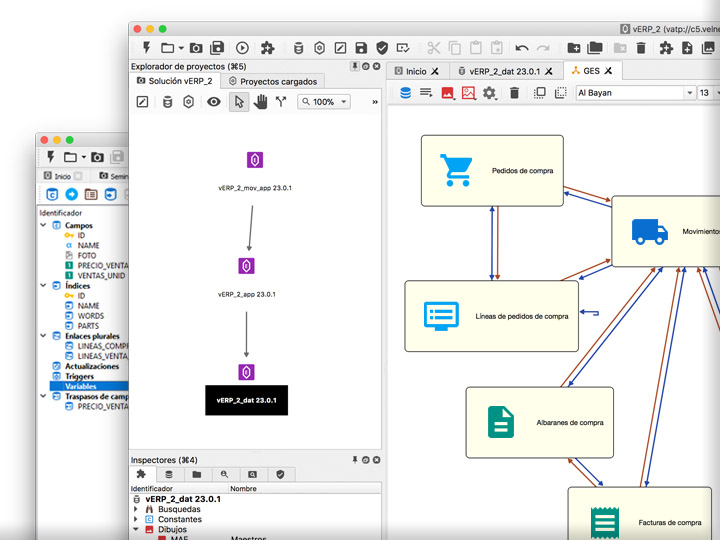Click the blue arrow icon in background window

(x=72, y=194)
